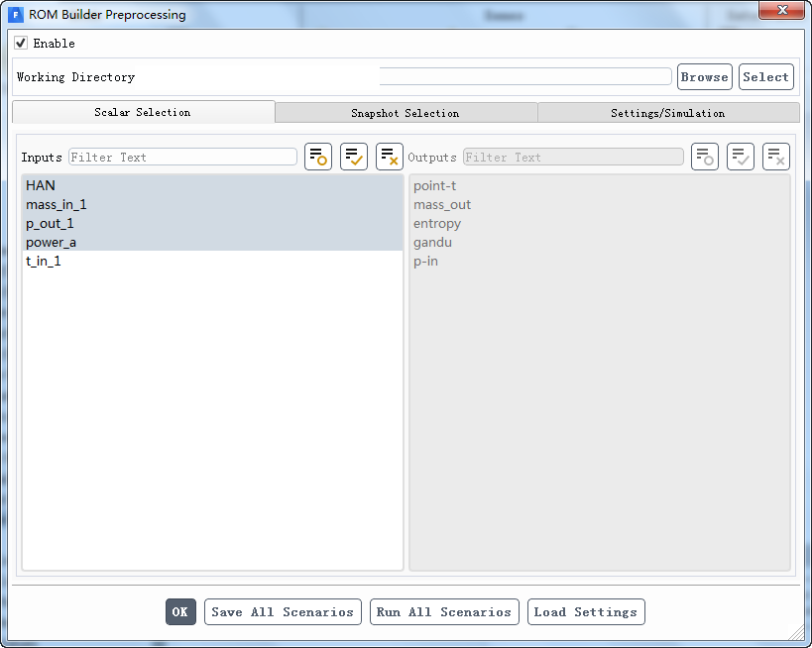Select mass_out output
The image size is (812, 648).
(x=600, y=204)
